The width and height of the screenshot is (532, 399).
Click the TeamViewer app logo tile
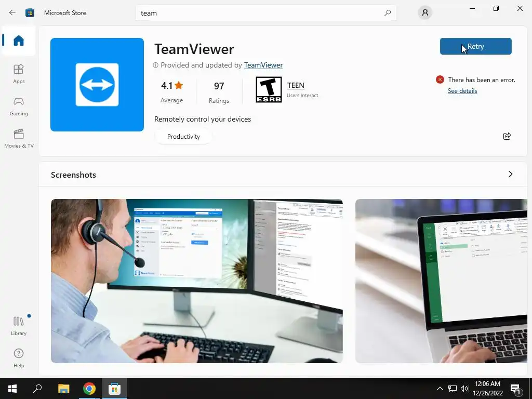pos(97,85)
